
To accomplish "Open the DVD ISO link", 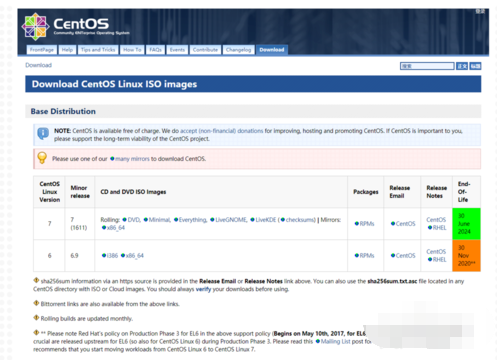I will click(x=131, y=220).
